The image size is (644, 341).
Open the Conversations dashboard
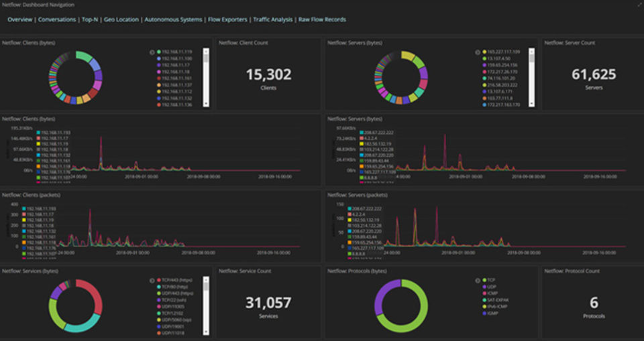57,19
